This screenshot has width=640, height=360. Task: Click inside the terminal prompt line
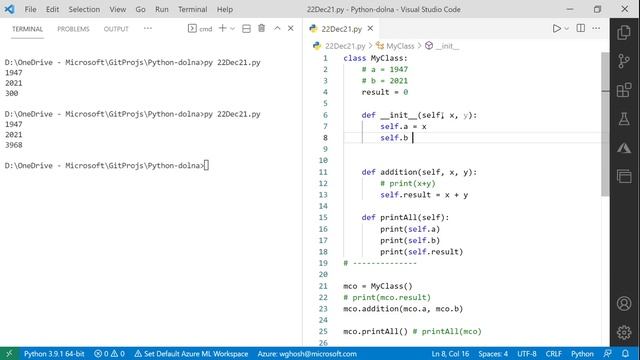(x=107, y=166)
